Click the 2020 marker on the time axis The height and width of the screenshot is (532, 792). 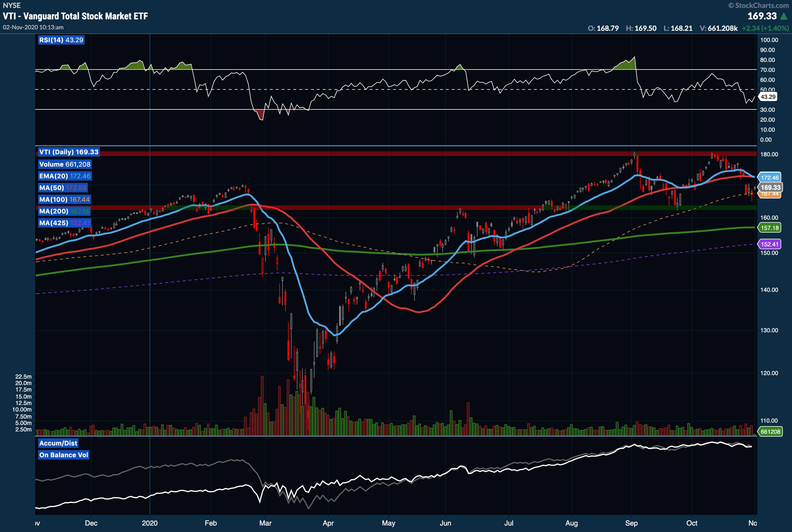[150, 523]
